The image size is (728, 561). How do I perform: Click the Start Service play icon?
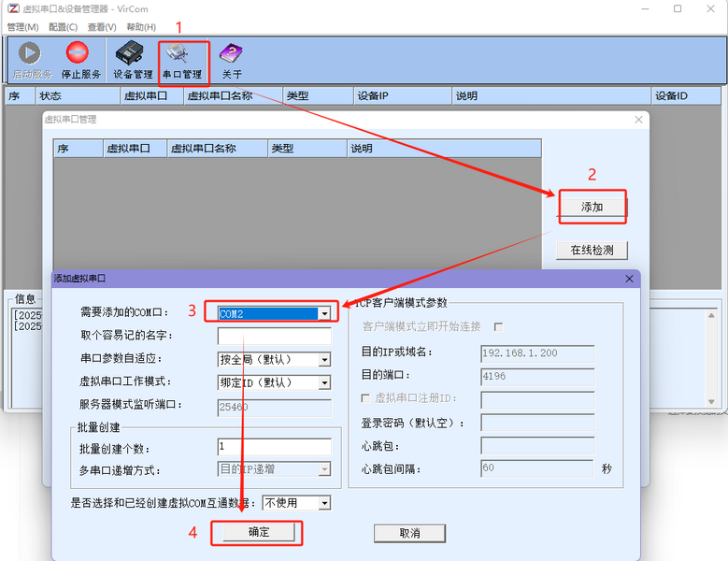coord(30,53)
